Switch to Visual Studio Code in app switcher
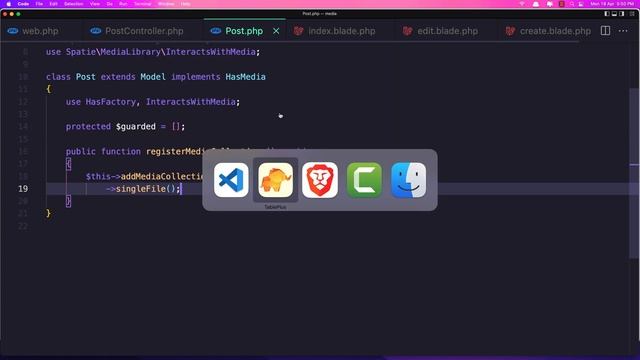640x360 pixels. [x=231, y=180]
